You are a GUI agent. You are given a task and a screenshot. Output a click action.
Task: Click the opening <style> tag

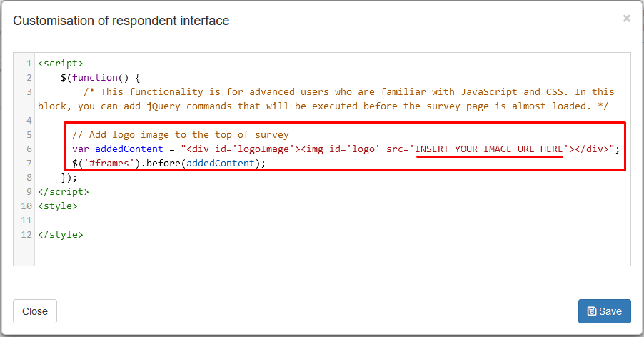tap(58, 206)
